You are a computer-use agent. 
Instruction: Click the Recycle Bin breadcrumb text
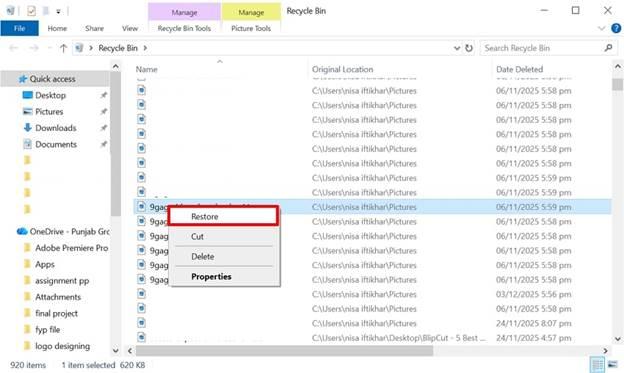click(118, 48)
